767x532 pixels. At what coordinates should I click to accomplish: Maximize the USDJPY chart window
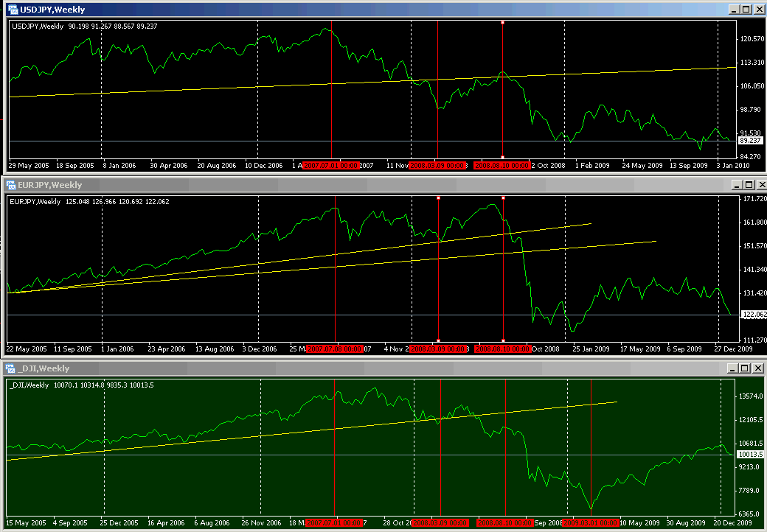pyautogui.click(x=746, y=10)
